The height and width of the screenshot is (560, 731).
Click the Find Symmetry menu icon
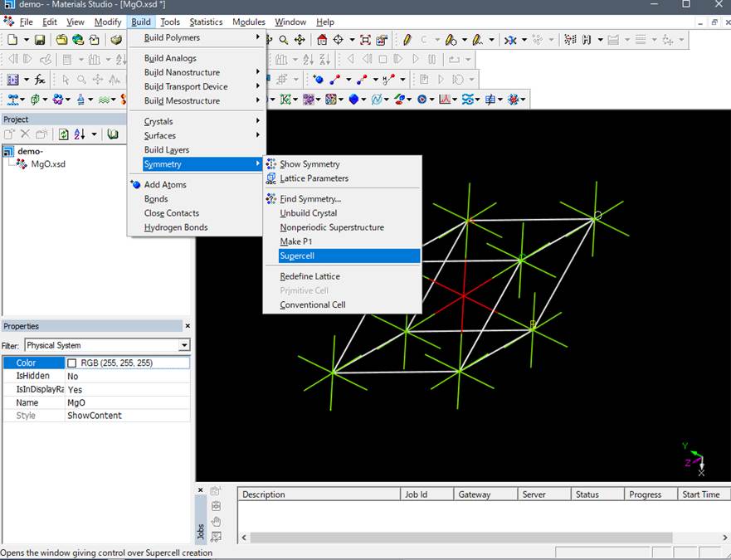pos(270,198)
